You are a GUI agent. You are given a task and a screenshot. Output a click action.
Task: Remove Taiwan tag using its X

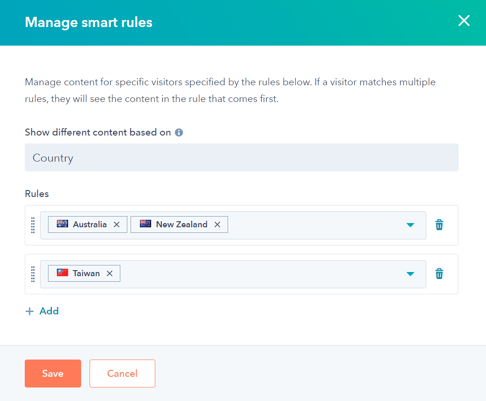click(x=109, y=274)
